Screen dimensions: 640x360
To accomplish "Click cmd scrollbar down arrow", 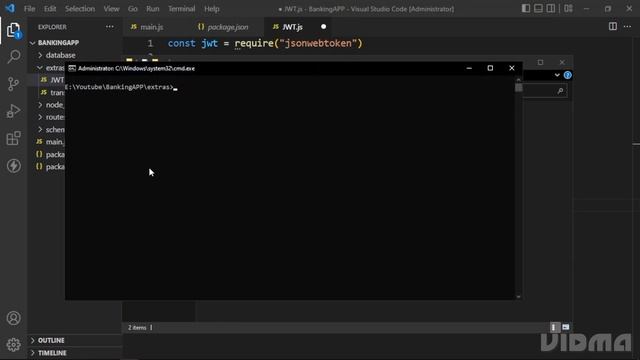I will pos(518,297).
